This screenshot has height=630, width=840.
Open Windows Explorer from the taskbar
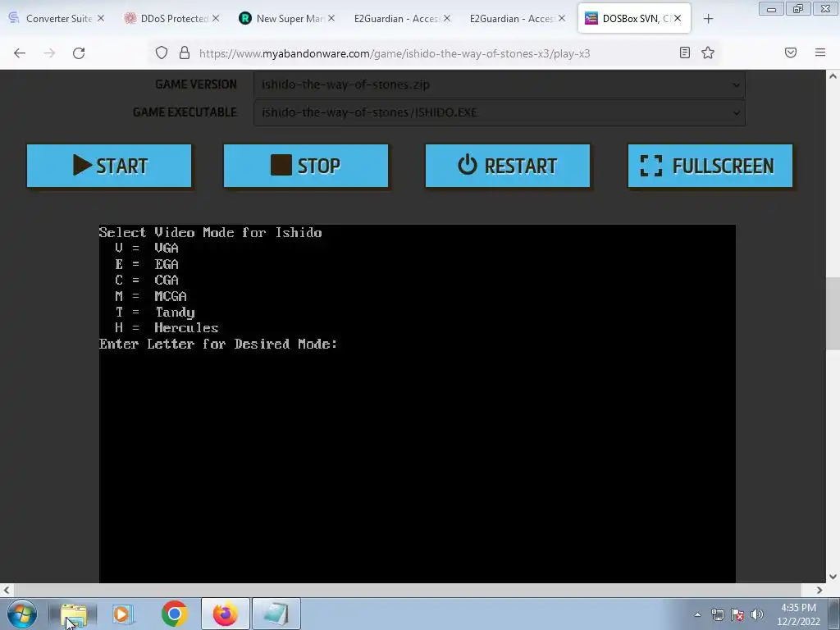(x=73, y=614)
